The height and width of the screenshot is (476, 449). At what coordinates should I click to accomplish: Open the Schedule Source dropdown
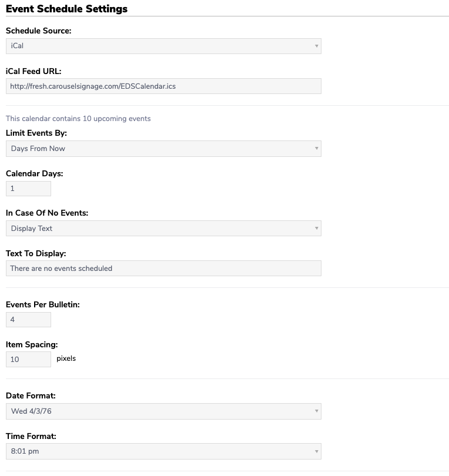(x=163, y=46)
